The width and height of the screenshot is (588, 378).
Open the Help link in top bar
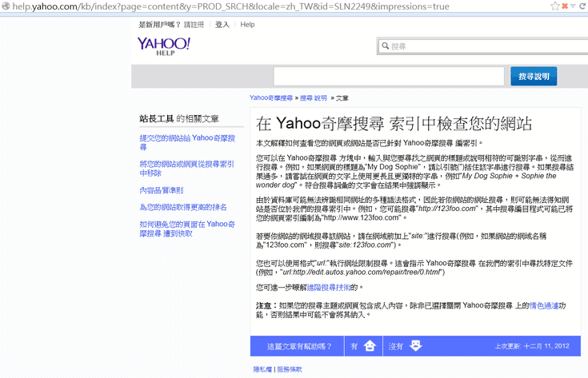coord(247,25)
